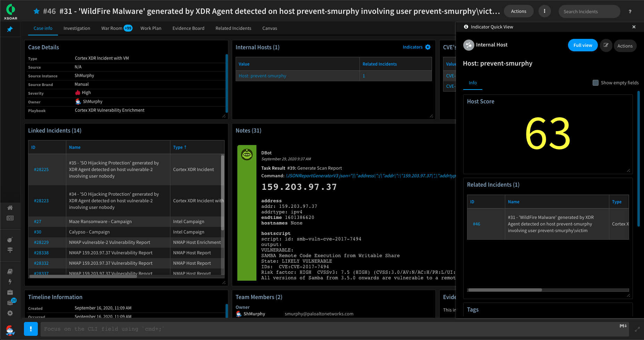The height and width of the screenshot is (340, 644).
Task: Select the Info tab in Quick View
Action: tap(473, 83)
